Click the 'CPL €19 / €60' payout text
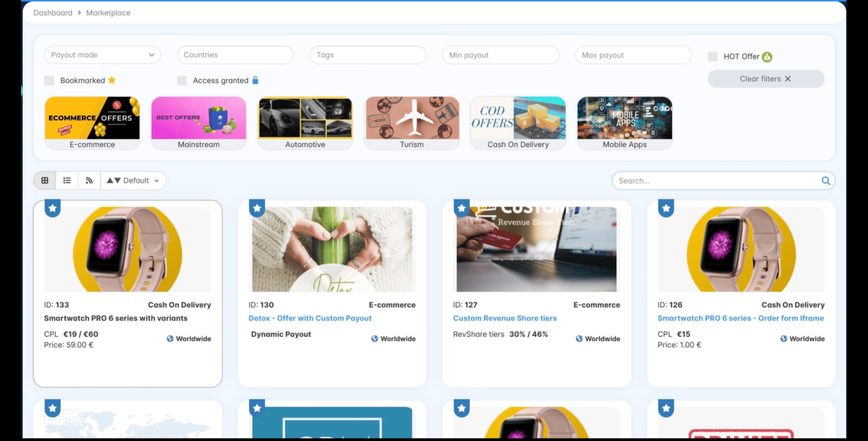Image resolution: width=868 pixels, height=441 pixels. click(x=71, y=334)
